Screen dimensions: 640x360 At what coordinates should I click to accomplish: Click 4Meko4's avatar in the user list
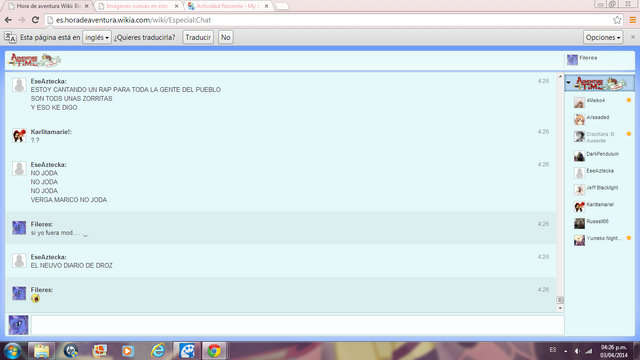579,102
